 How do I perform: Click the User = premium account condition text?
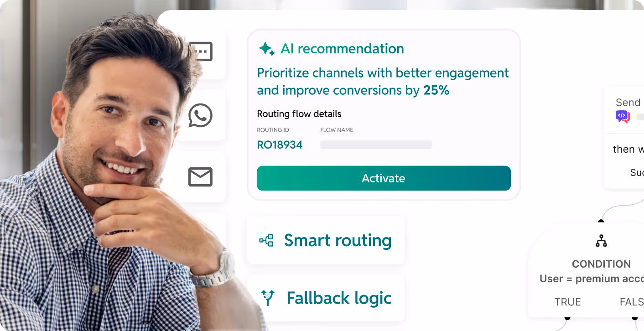tap(592, 279)
